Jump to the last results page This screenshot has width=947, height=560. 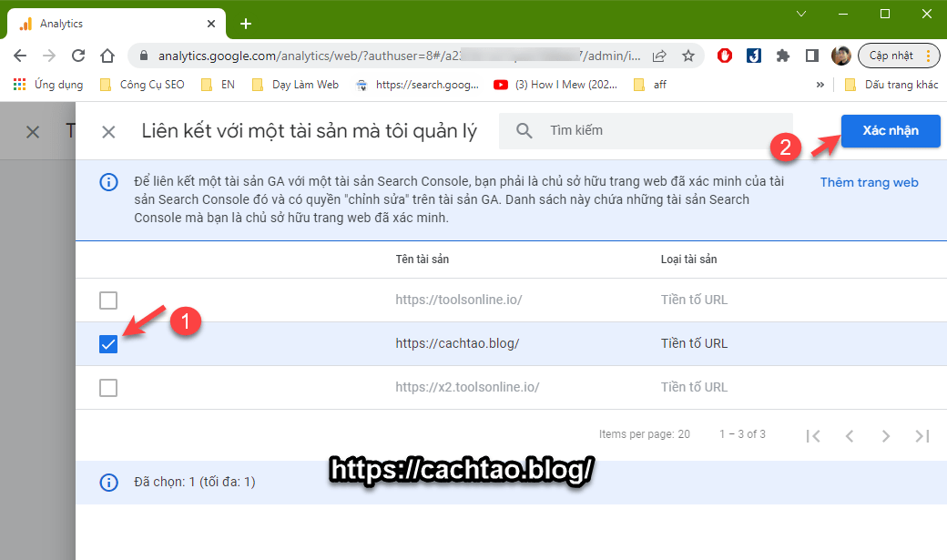point(922,436)
